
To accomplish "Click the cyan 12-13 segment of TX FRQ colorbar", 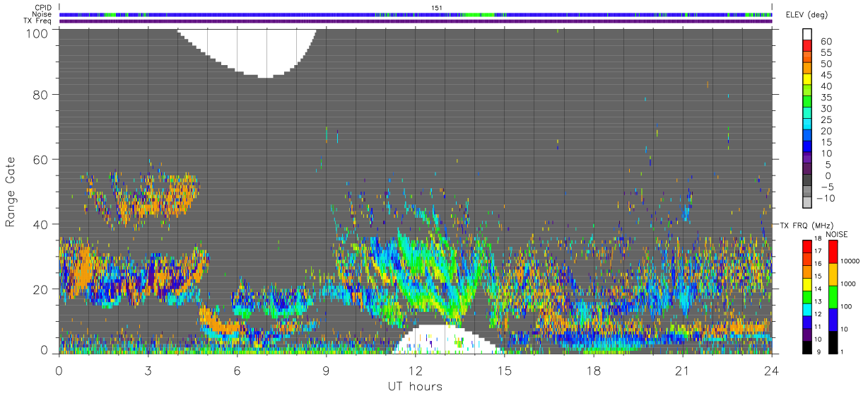I will 807,309.
